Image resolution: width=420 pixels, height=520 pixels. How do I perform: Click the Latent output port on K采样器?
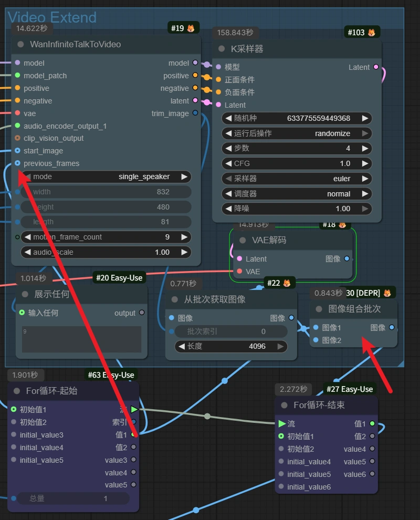[x=375, y=67]
